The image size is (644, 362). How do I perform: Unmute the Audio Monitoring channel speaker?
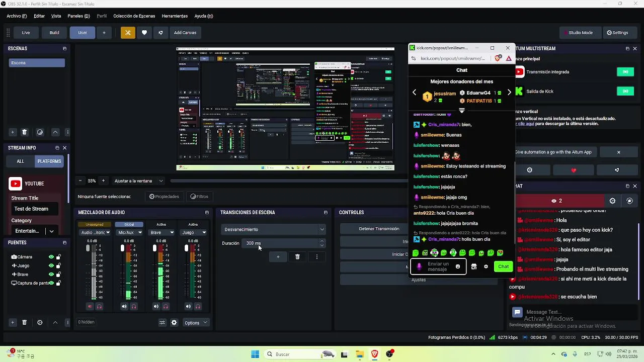(x=90, y=306)
